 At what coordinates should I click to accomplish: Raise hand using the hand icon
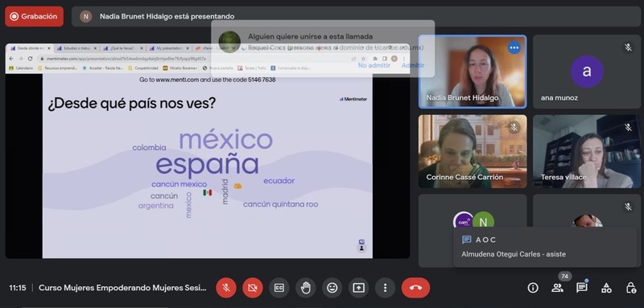[306, 288]
